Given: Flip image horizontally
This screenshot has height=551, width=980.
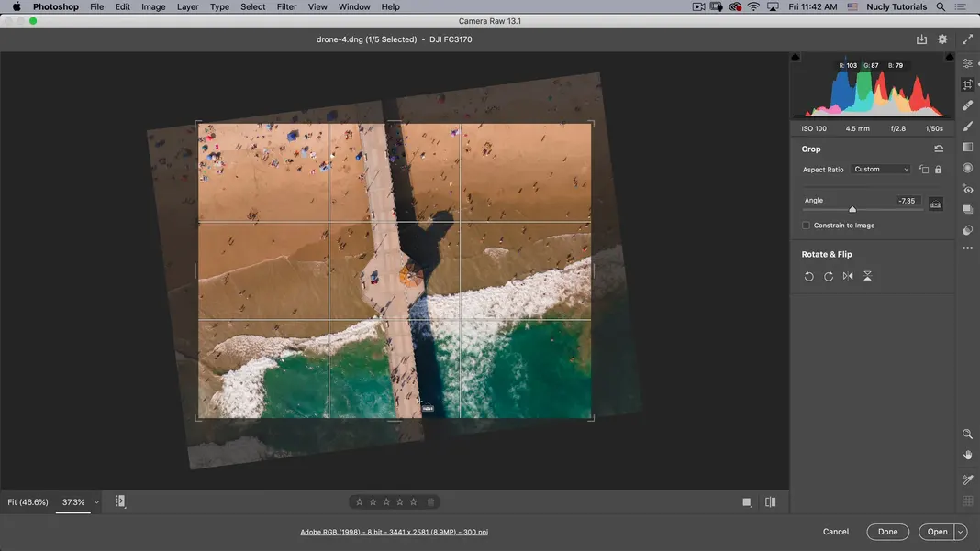Looking at the screenshot, I should [x=848, y=276].
